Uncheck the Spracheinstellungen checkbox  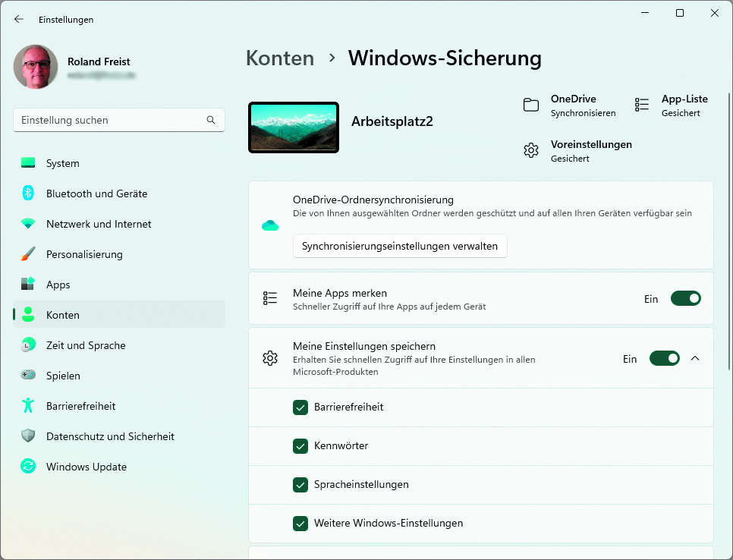(x=300, y=485)
